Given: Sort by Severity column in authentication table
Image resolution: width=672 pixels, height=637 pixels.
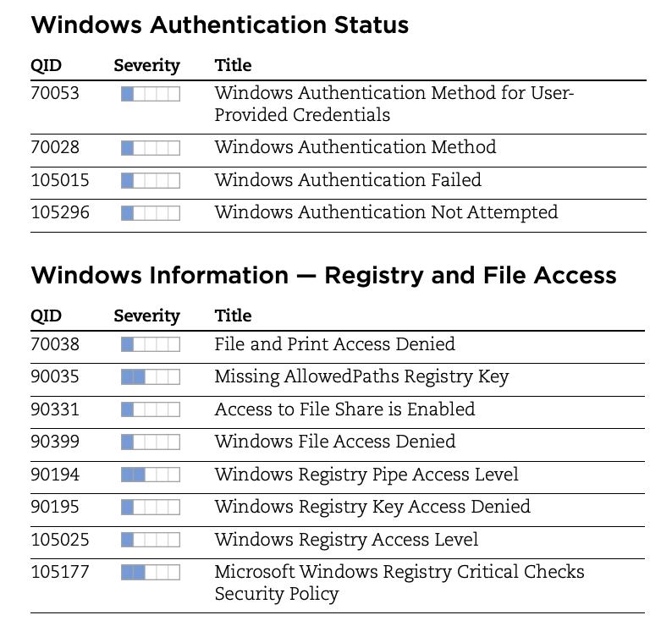Looking at the screenshot, I should (x=147, y=65).
